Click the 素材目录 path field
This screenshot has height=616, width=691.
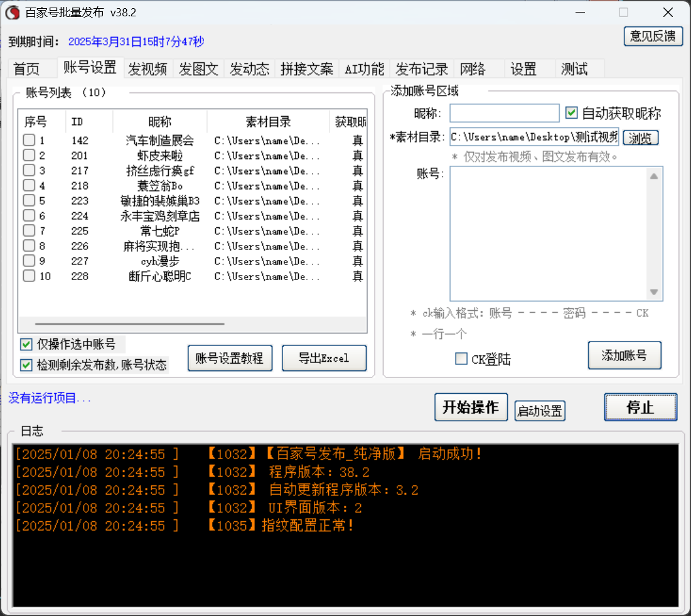tap(534, 137)
